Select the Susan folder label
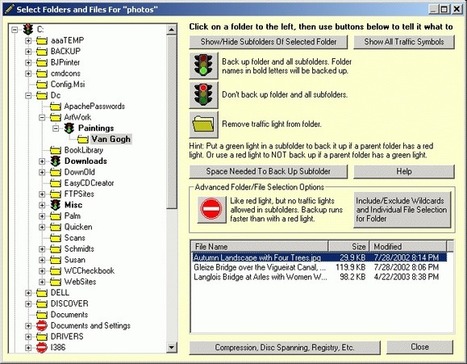 [75, 260]
